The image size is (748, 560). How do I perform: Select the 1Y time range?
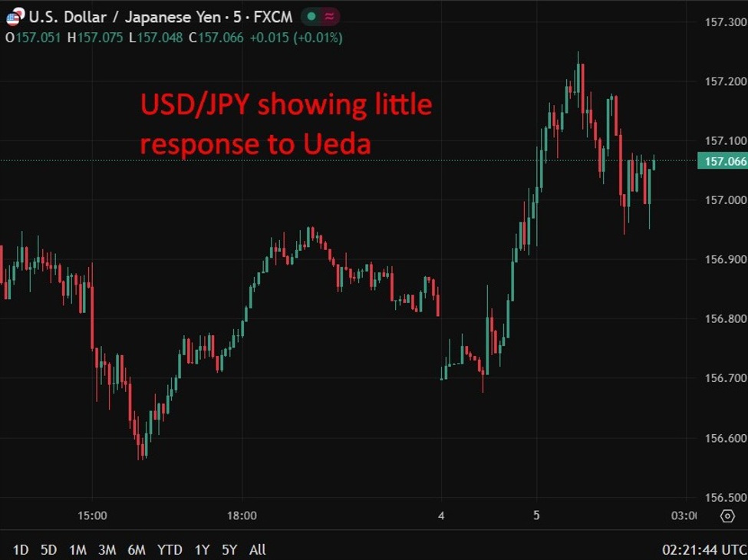coord(201,550)
